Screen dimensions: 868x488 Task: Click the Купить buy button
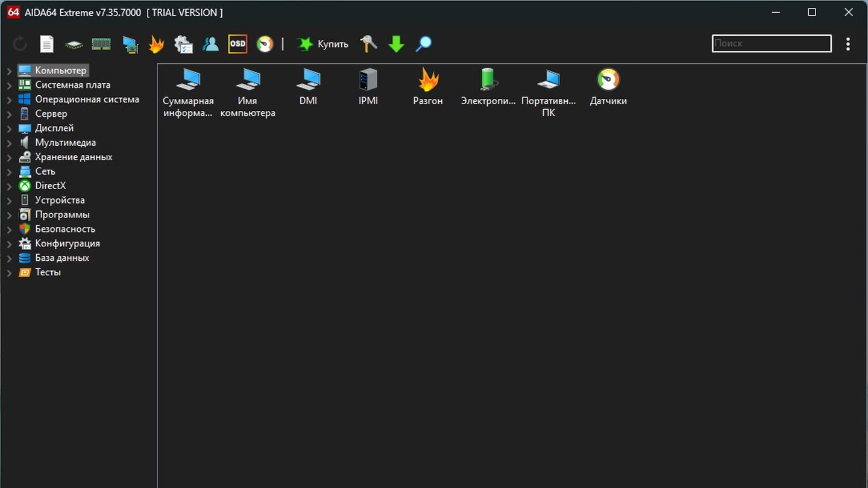pos(322,44)
